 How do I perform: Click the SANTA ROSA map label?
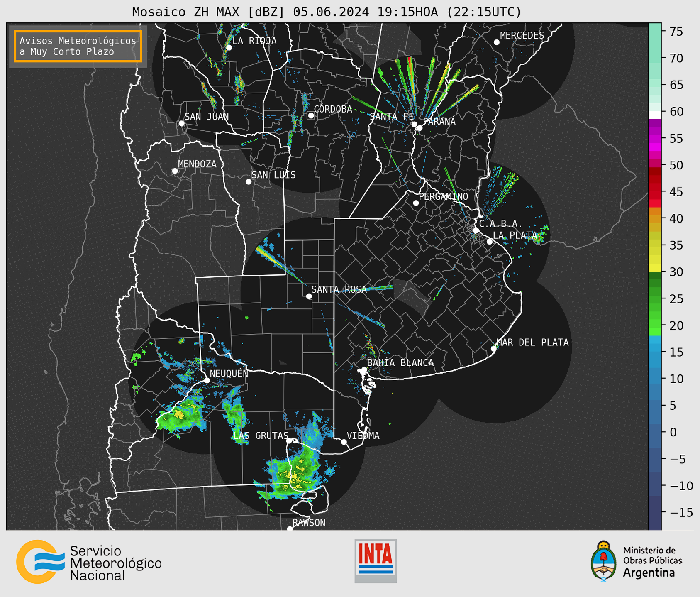click(339, 289)
